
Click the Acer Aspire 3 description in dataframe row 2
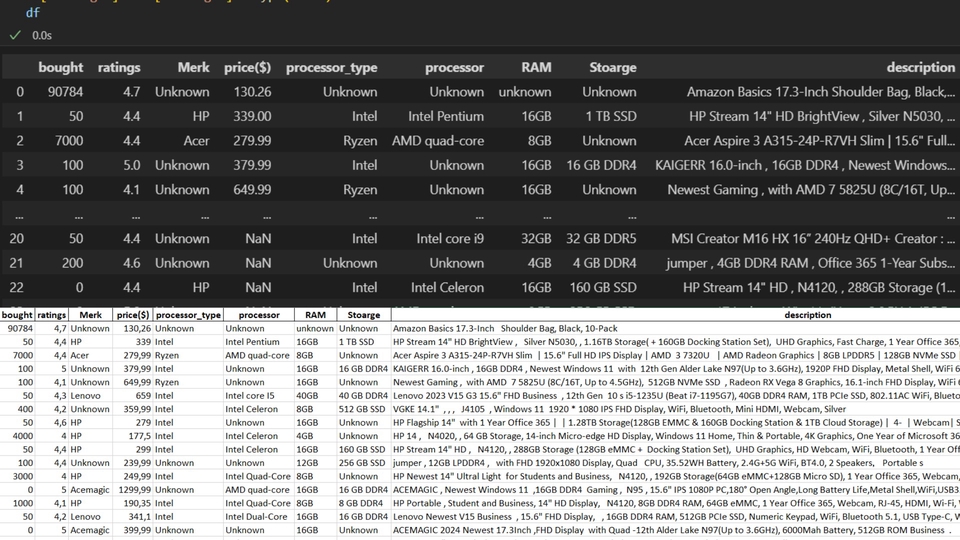point(819,141)
